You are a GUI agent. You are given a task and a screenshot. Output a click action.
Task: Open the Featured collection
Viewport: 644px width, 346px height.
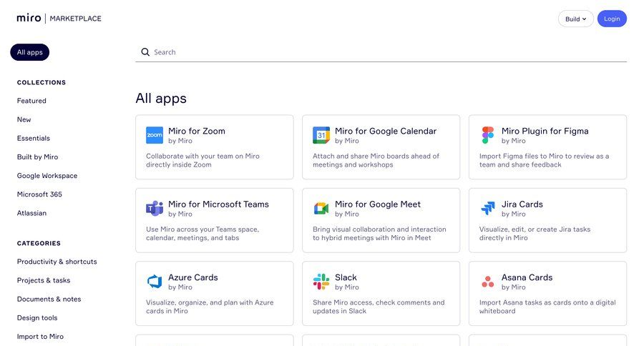tap(31, 101)
